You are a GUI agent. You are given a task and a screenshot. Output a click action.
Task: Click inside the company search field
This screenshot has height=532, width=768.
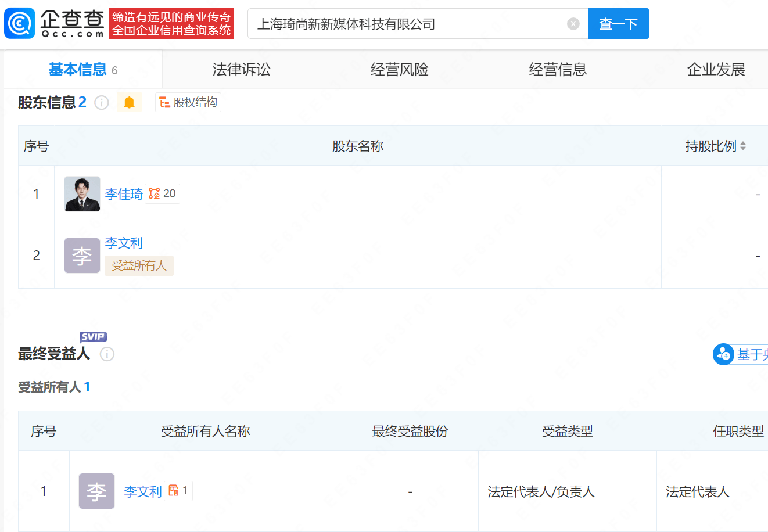coord(407,24)
